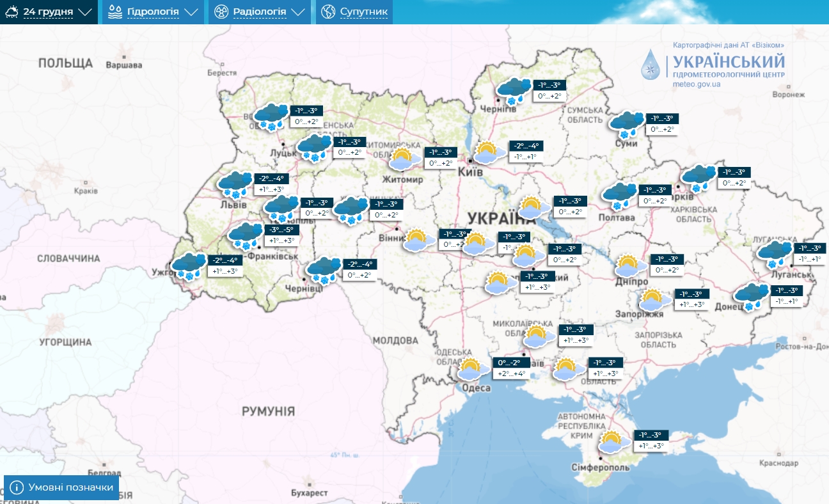Select the Запоріжжя city label
829x504 pixels.
640,314
